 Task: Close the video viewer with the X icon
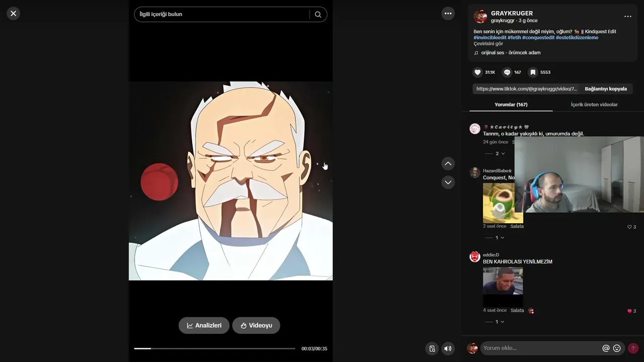(14, 14)
